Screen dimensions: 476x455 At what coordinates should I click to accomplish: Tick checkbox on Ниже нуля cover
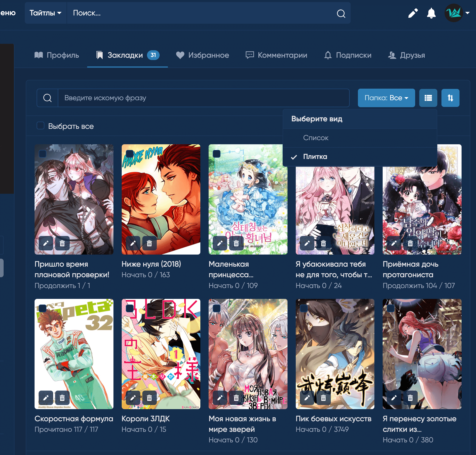click(129, 154)
